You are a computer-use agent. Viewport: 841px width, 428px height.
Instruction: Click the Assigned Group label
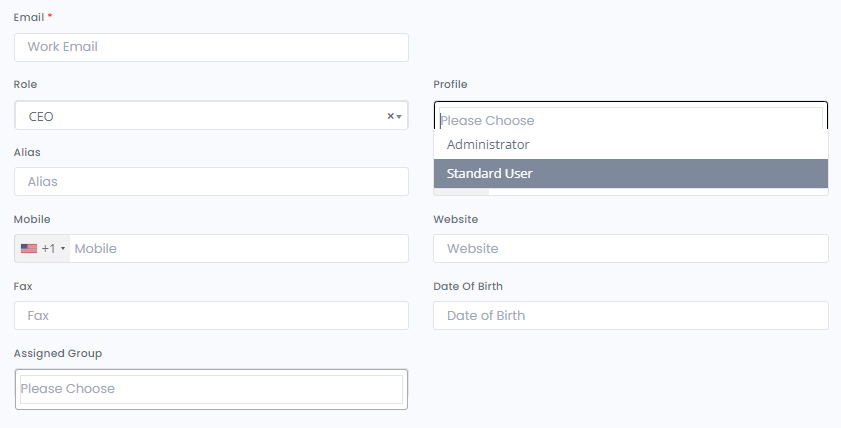(x=58, y=353)
